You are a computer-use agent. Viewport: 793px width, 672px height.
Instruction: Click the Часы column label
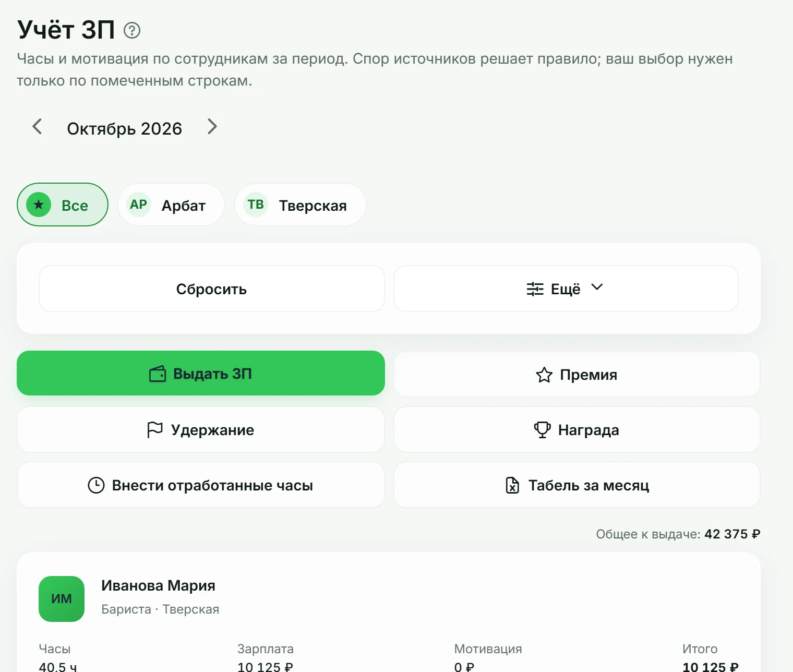point(54,649)
